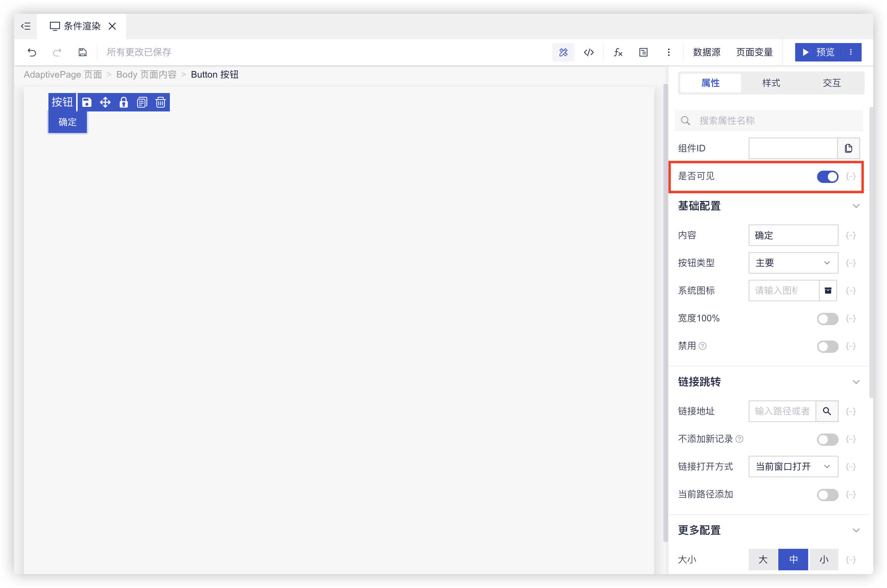The image size is (887, 588).
Task: Click the undo arrow icon
Action: tap(32, 52)
